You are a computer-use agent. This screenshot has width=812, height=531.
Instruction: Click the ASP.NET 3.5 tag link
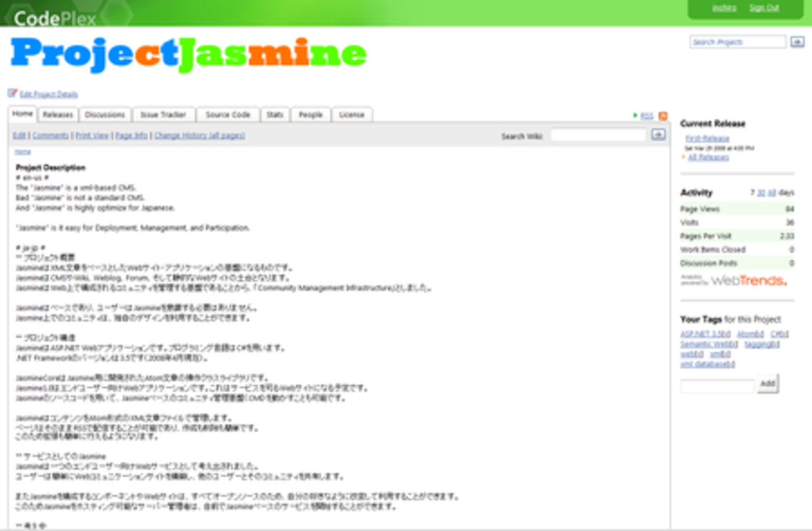tap(701, 334)
